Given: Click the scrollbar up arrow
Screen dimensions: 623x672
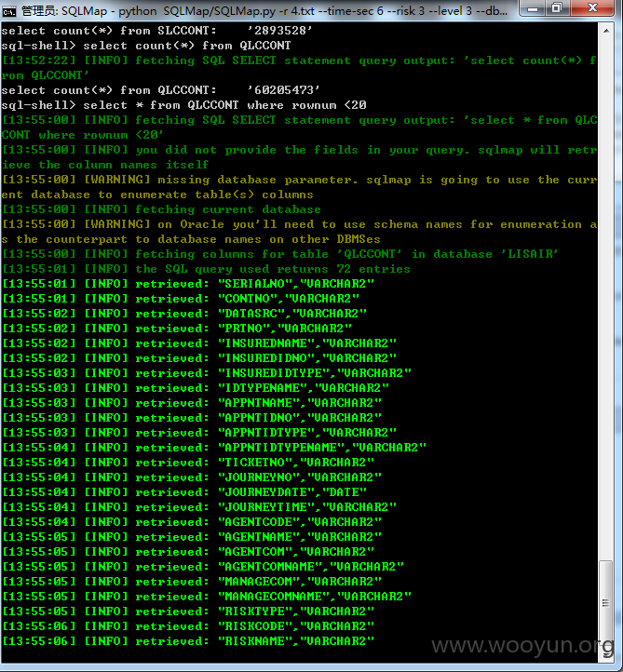Looking at the screenshot, I should [606, 31].
